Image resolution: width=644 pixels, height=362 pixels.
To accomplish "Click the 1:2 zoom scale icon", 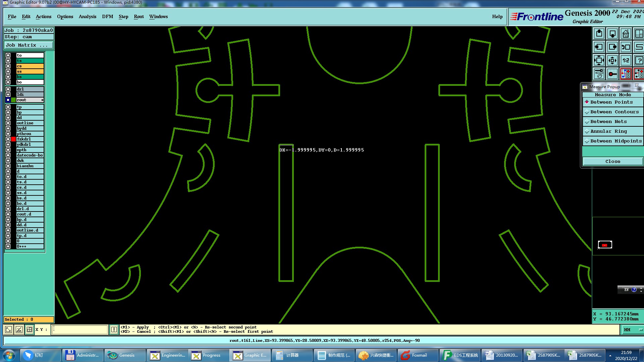I will pos(626,60).
